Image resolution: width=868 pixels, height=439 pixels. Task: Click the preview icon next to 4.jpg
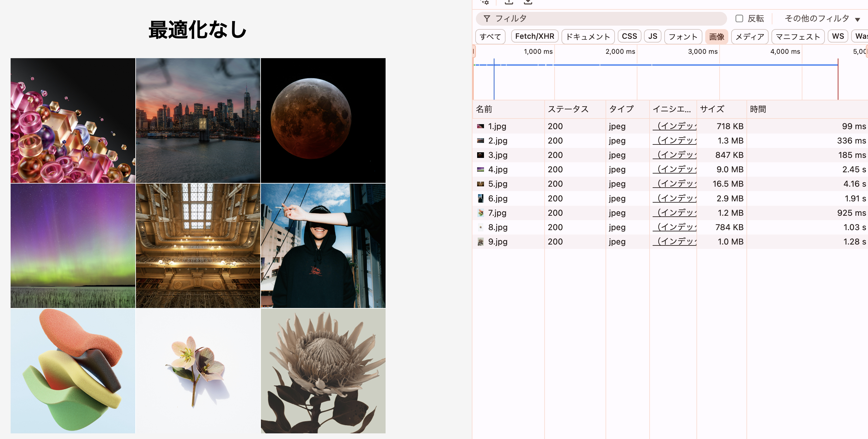point(481,169)
